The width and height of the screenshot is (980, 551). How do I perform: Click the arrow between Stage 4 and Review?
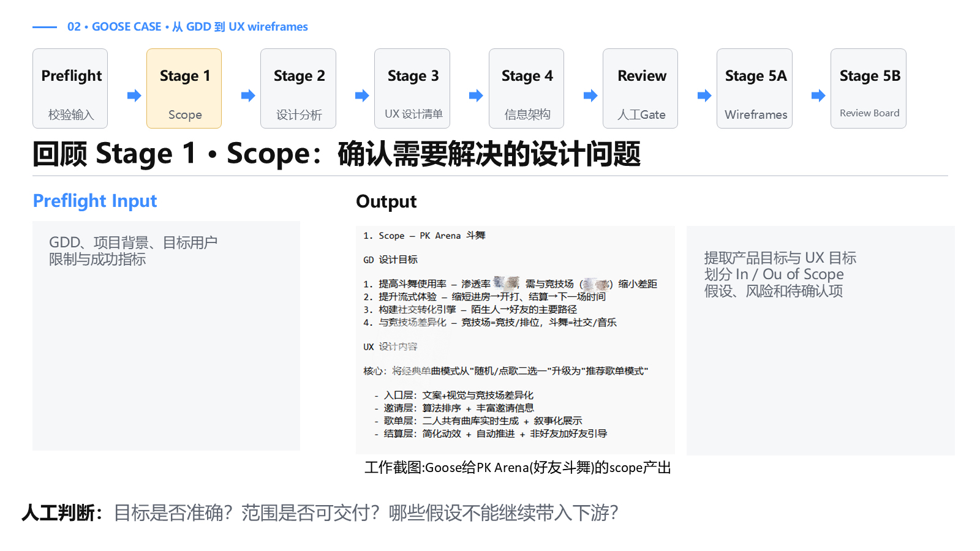point(590,96)
